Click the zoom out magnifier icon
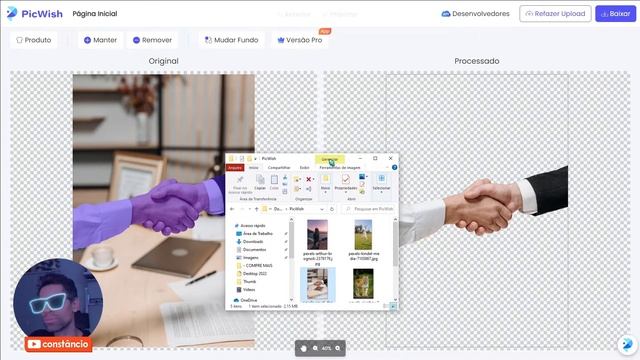The width and height of the screenshot is (640, 360). 315,348
